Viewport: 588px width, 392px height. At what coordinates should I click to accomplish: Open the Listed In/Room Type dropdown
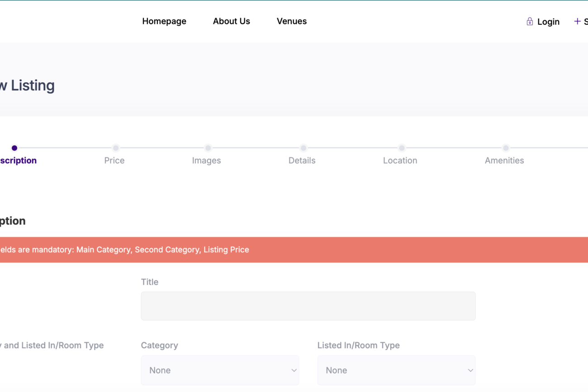[396, 370]
